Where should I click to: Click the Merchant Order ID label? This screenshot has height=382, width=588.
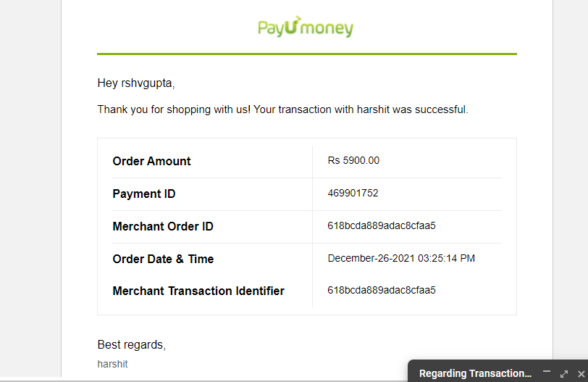(x=163, y=226)
